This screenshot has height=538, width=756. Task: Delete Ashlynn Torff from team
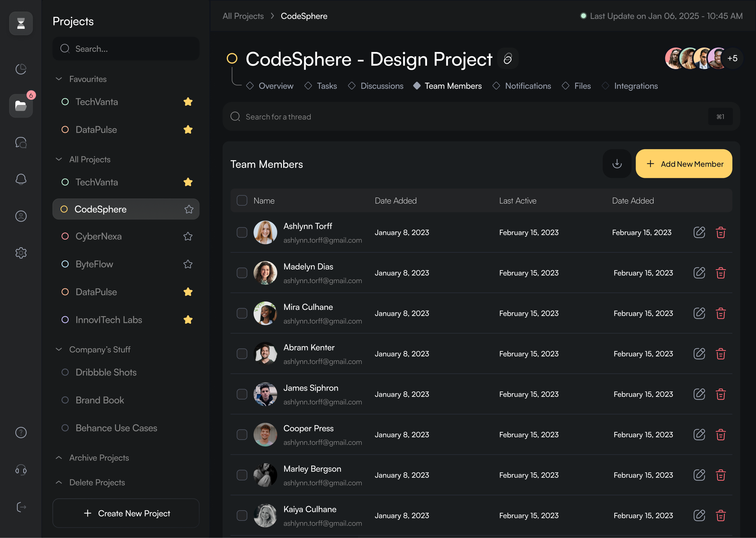(x=721, y=233)
